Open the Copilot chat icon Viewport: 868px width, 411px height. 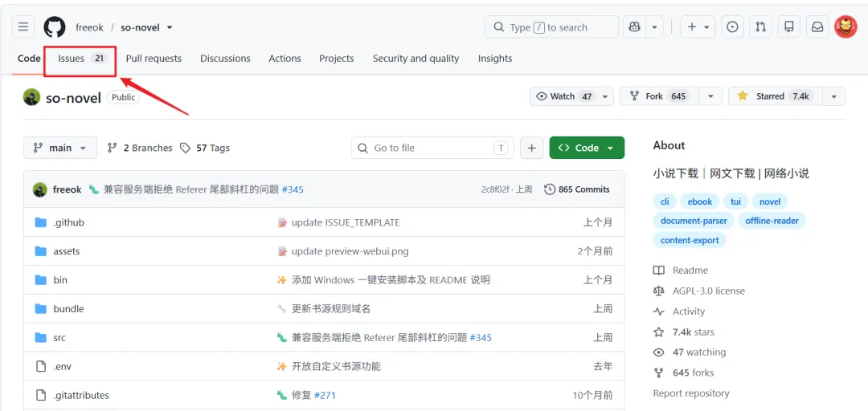coord(634,27)
